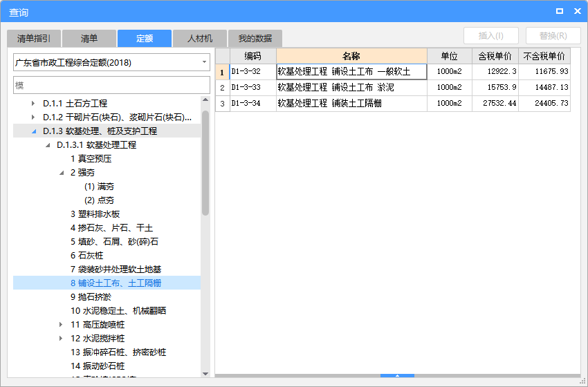Image resolution: width=588 pixels, height=387 pixels.
Task: Click tax-excluded price 24405.73
Action: point(544,104)
